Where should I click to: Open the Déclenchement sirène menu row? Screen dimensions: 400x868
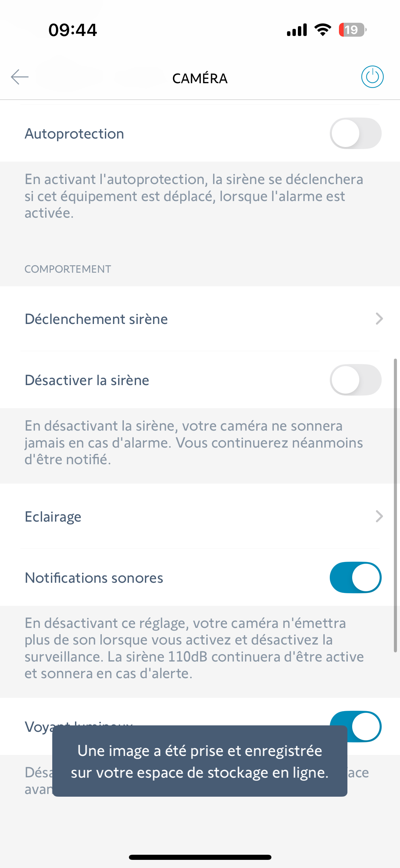tap(96, 319)
